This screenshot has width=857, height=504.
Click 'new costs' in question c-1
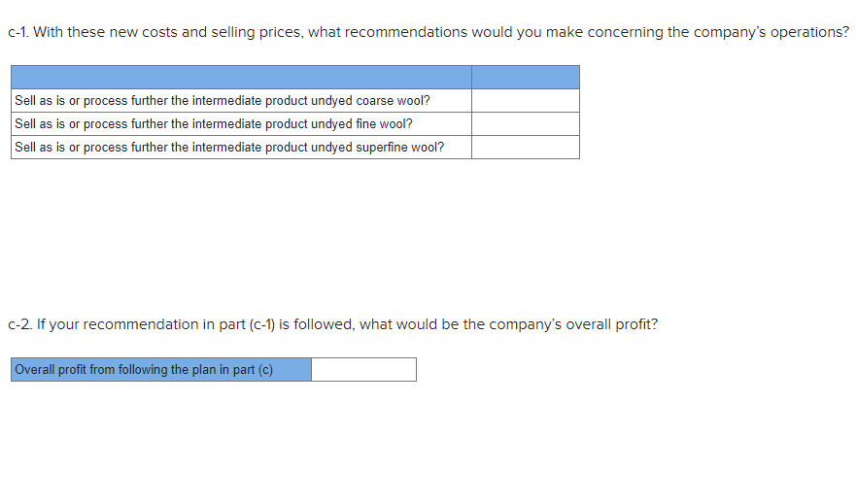143,32
